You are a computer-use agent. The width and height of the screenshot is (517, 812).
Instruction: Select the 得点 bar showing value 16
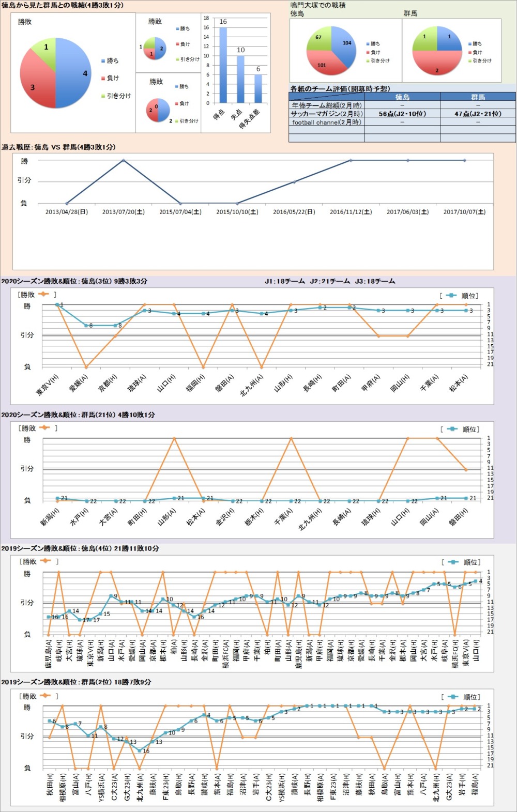point(223,65)
